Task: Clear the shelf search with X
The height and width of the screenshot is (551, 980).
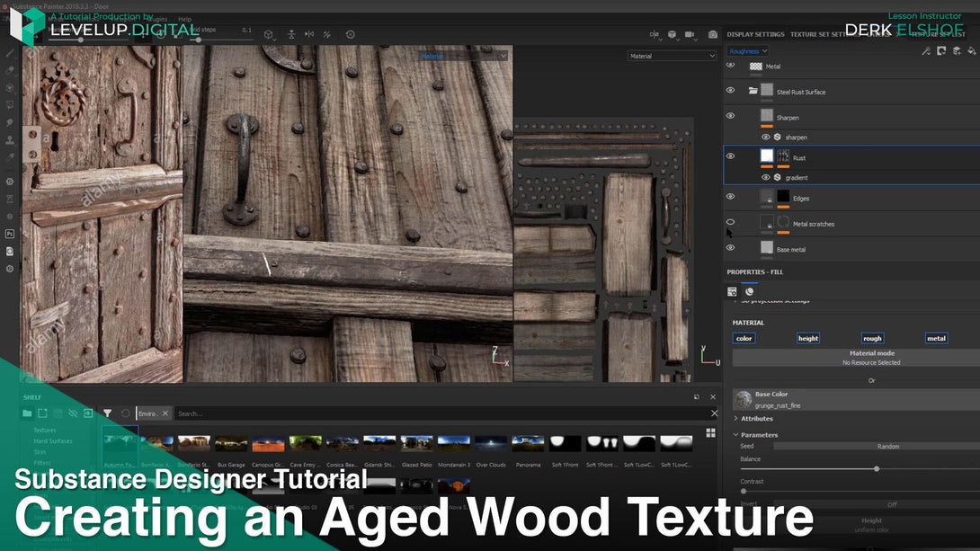Action: pyautogui.click(x=715, y=413)
